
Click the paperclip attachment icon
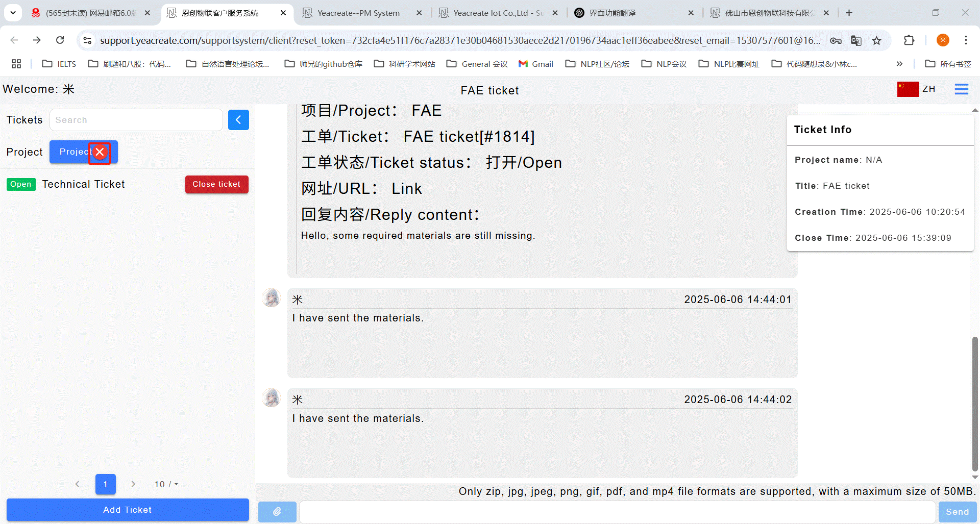pyautogui.click(x=277, y=511)
